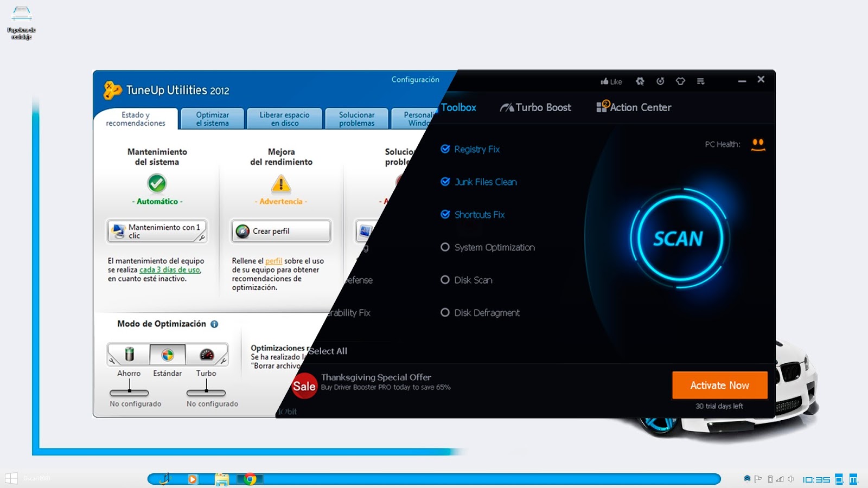The height and width of the screenshot is (488, 868).
Task: Enable the Disk Defragment option
Action: tap(445, 312)
